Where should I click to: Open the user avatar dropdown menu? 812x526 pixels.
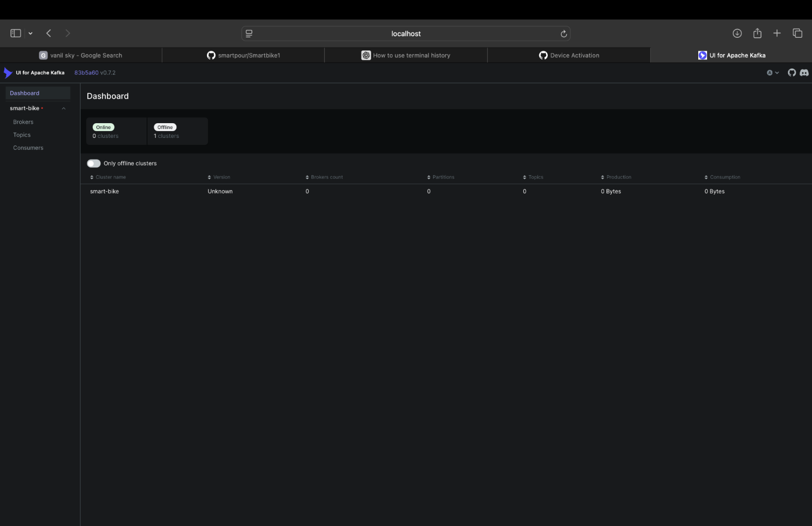[773, 73]
